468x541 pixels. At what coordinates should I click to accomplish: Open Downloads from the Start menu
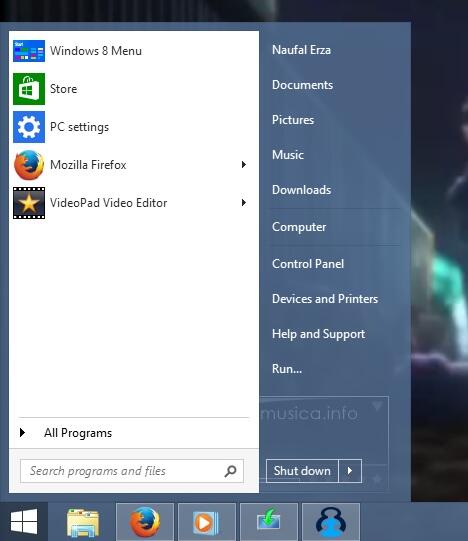coord(301,190)
